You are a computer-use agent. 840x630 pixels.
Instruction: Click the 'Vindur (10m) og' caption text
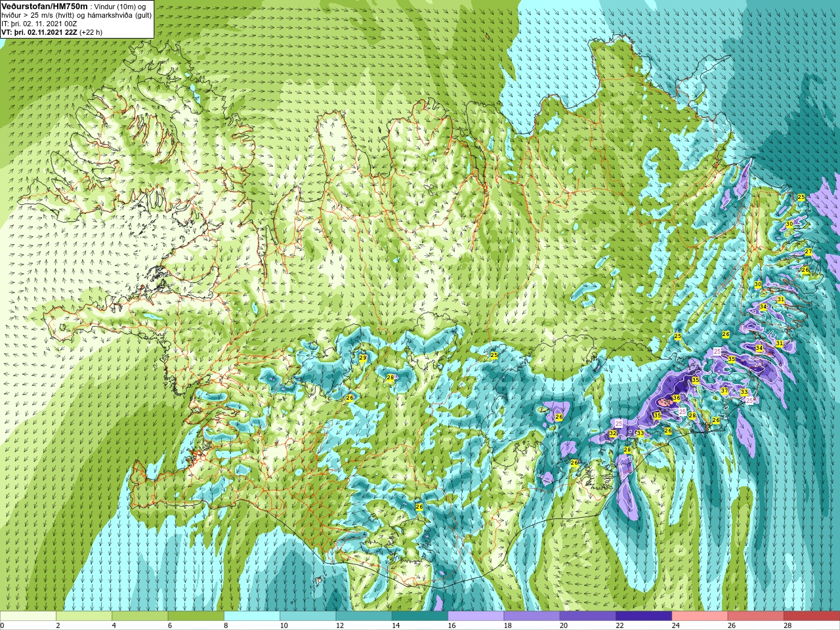pyautogui.click(x=121, y=7)
